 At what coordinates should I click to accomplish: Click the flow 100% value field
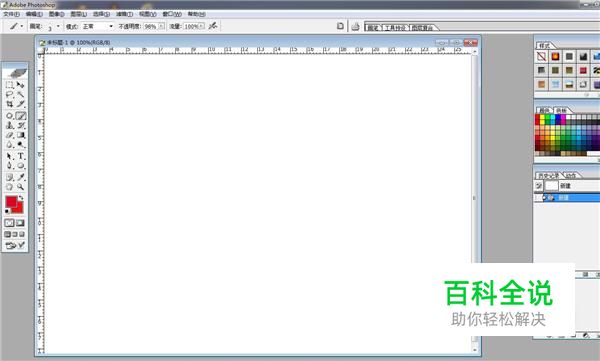pos(191,26)
